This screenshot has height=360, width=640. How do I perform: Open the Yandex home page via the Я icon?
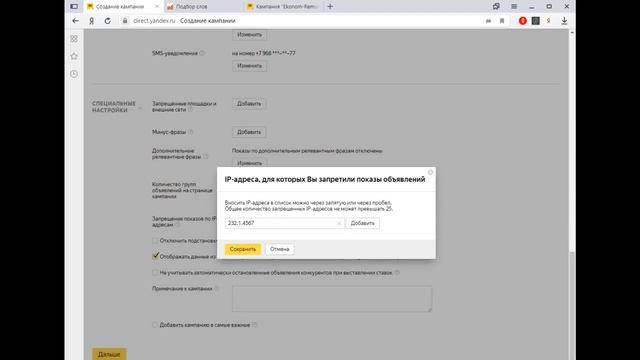(91, 21)
